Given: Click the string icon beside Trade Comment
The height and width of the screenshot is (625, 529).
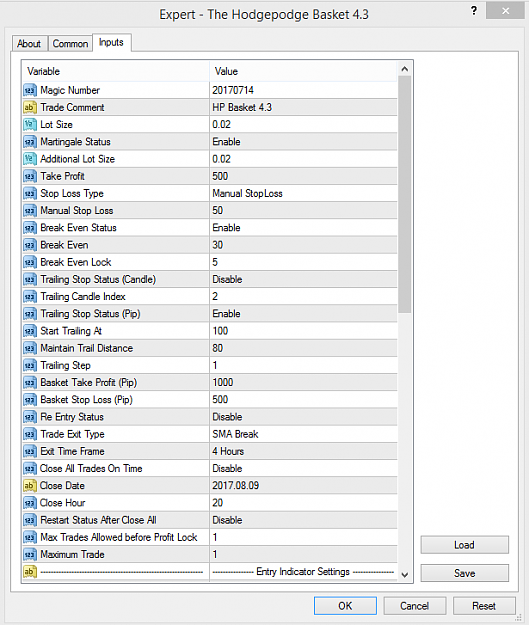Looking at the screenshot, I should coord(30,107).
